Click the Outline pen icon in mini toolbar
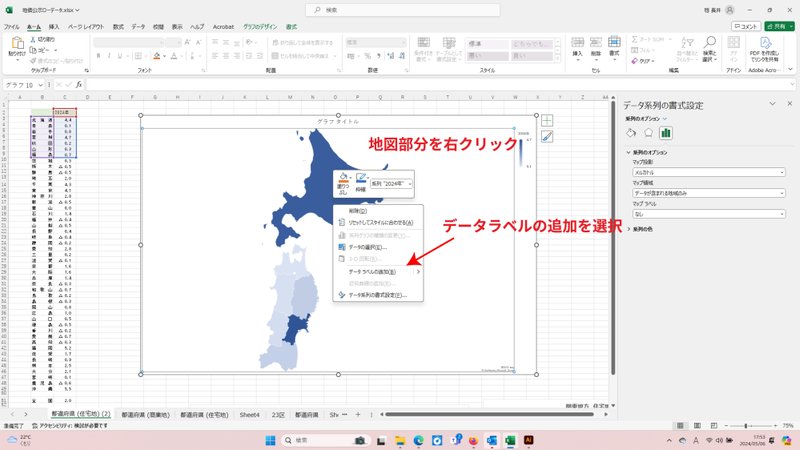The image size is (800, 450). pos(361,177)
